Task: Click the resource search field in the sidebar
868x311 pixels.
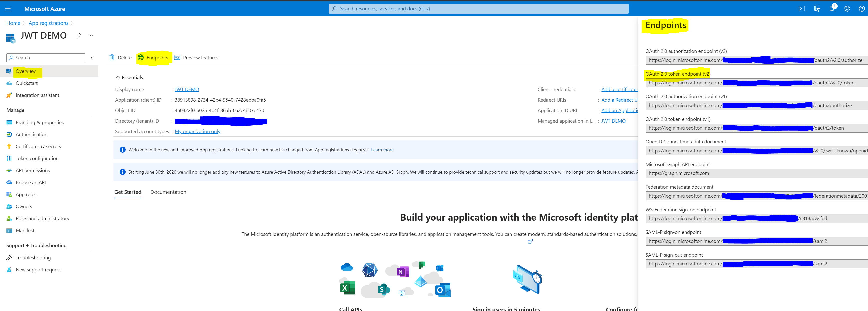Action: [x=45, y=58]
